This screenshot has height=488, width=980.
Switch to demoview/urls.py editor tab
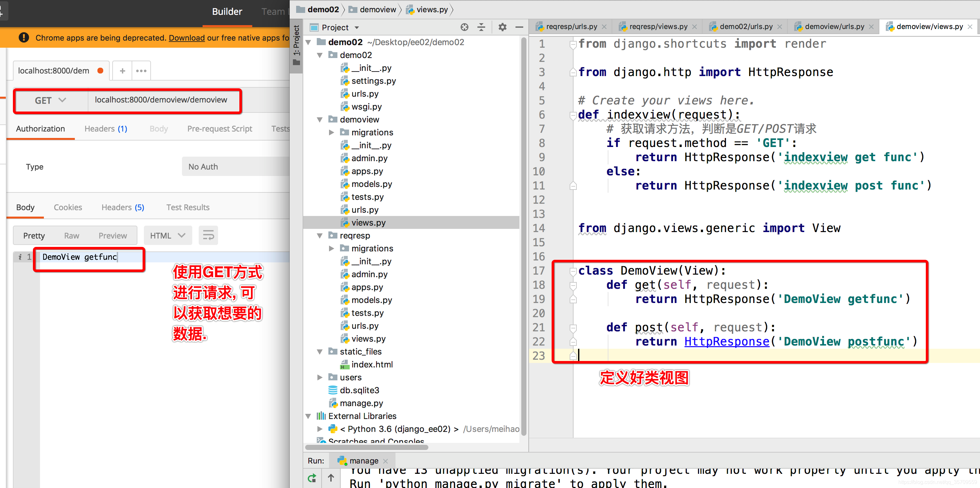tap(835, 27)
